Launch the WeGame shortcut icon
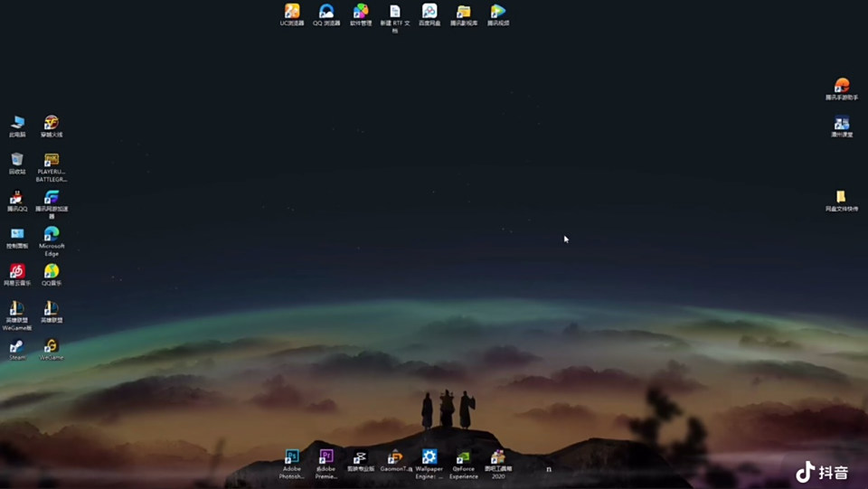868x489 pixels. (x=52, y=349)
